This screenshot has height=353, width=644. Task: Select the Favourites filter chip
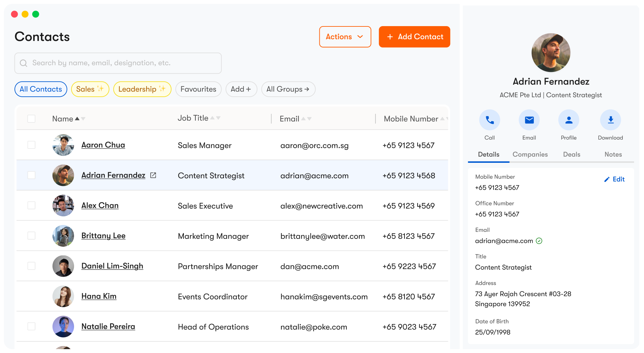(x=198, y=89)
